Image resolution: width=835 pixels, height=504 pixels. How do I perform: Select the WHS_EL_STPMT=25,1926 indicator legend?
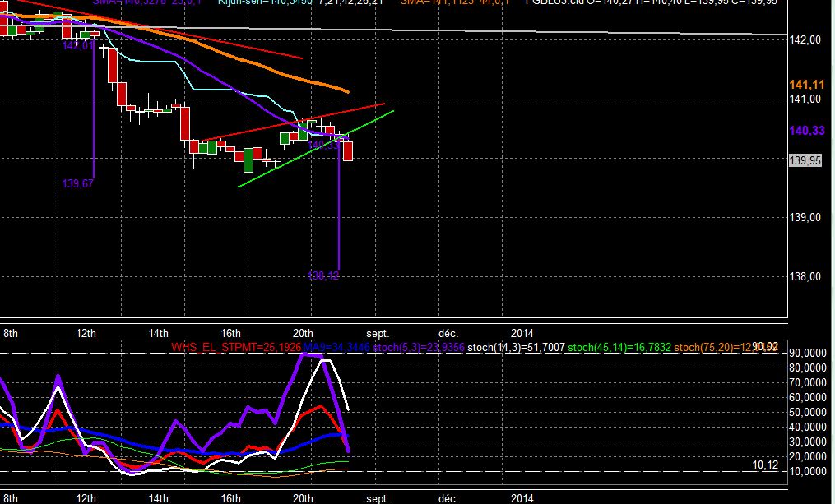click(x=236, y=348)
